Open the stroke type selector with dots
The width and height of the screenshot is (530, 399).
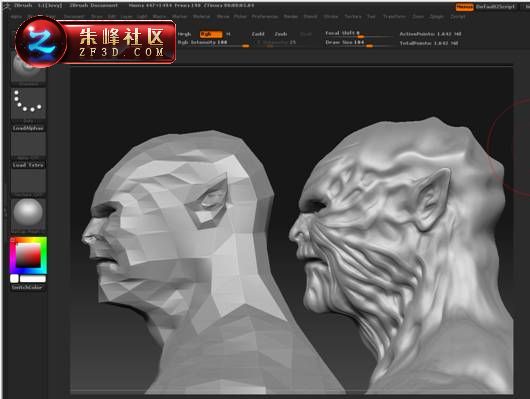coord(28,103)
